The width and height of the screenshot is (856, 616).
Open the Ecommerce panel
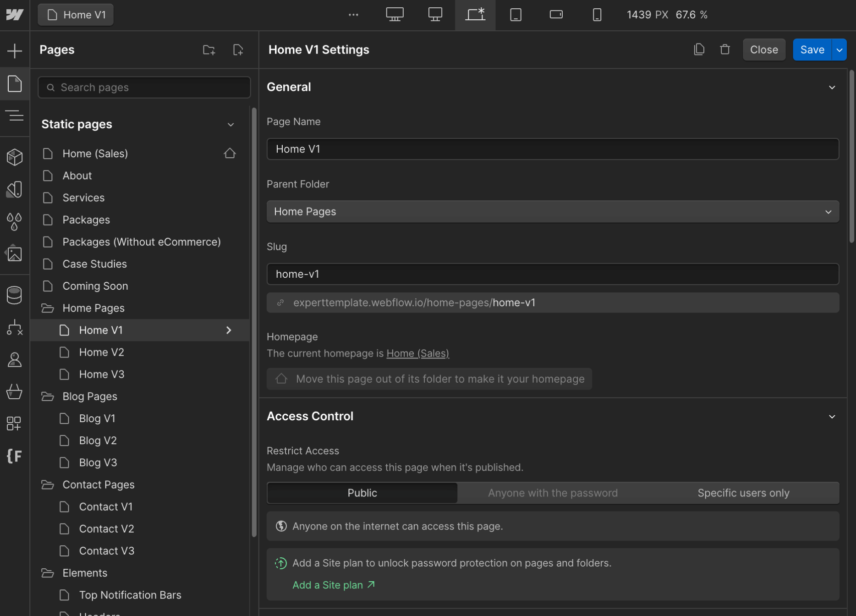click(15, 392)
